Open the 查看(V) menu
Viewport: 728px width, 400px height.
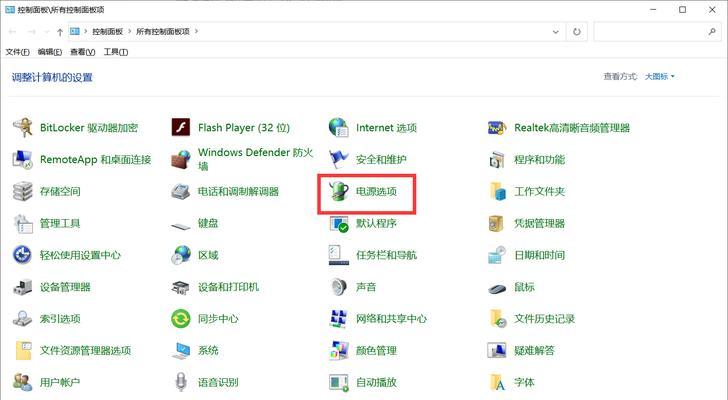(83, 52)
